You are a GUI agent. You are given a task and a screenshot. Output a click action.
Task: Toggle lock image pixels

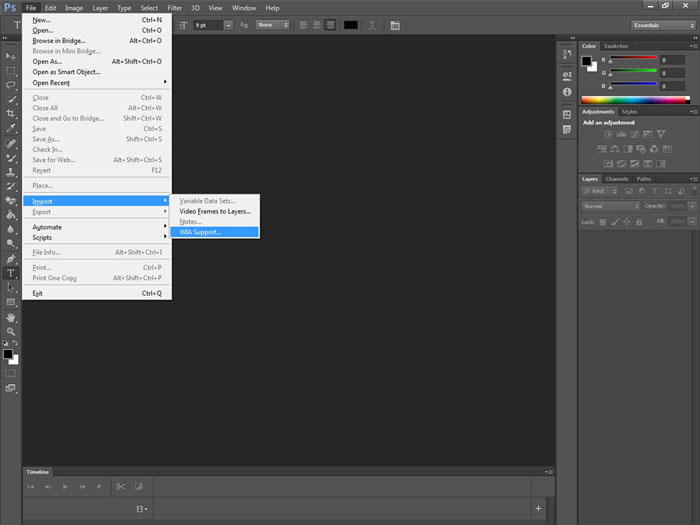click(x=615, y=222)
